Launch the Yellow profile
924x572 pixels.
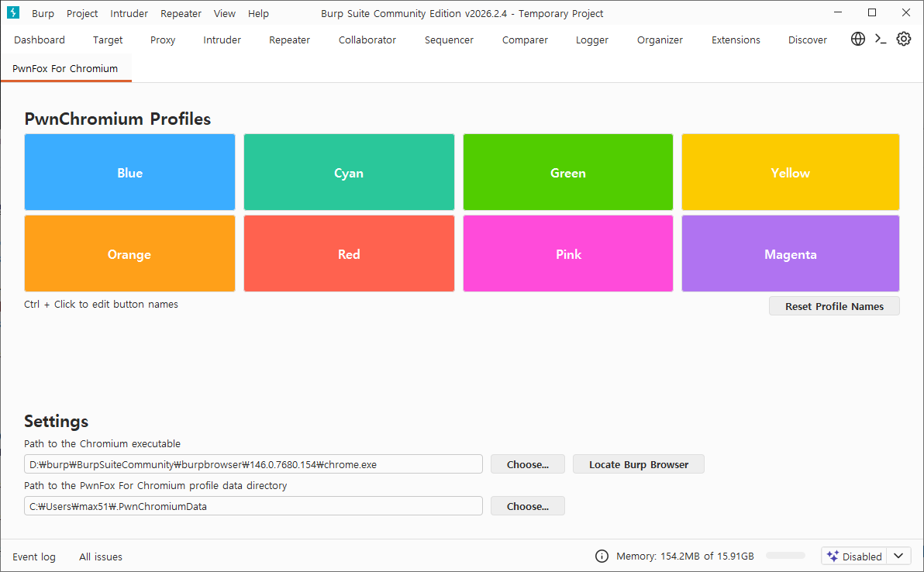click(790, 172)
